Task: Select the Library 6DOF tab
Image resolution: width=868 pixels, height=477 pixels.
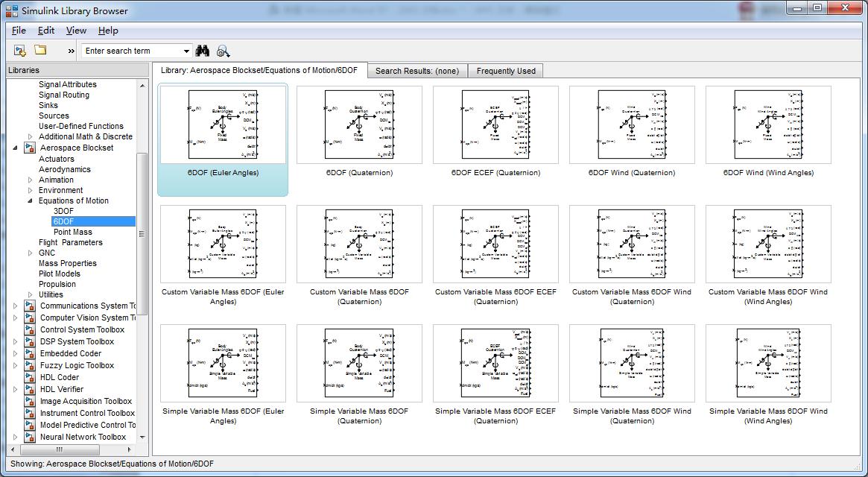Action: (x=259, y=70)
